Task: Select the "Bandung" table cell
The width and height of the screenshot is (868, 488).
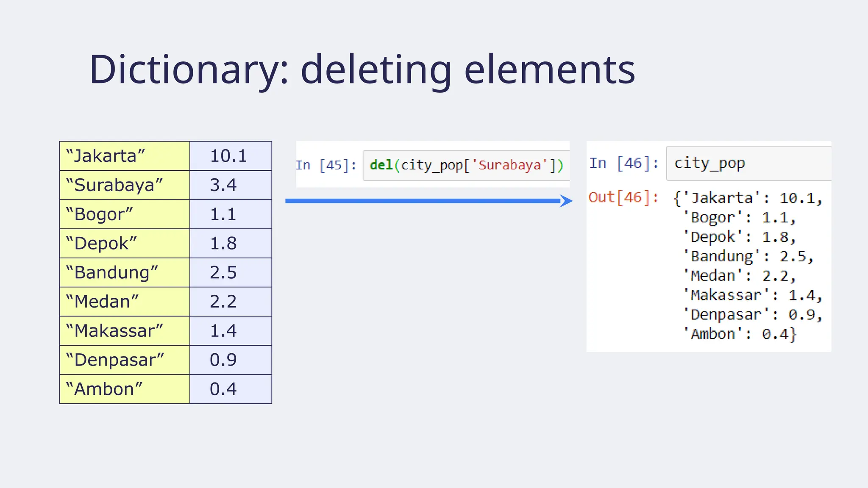Action: 125,272
